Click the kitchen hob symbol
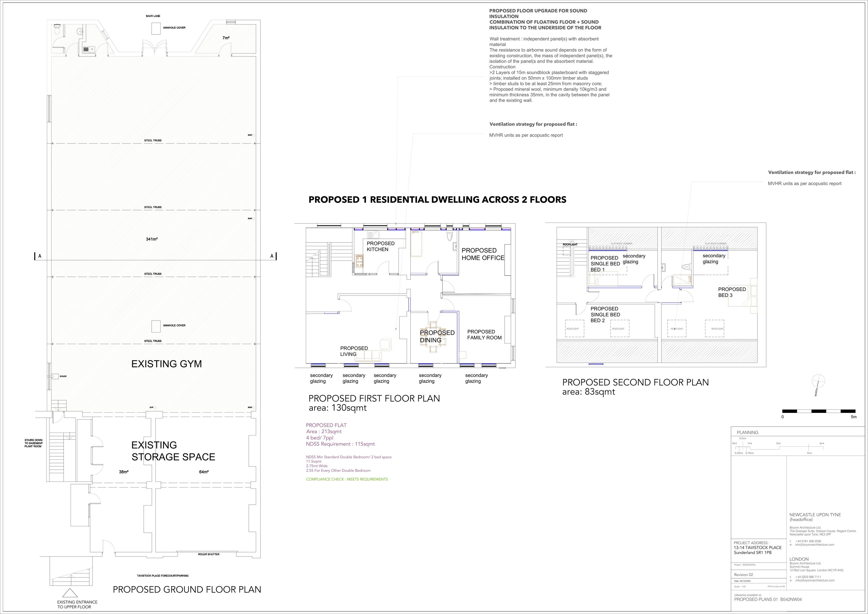The height and width of the screenshot is (614, 868). click(x=359, y=261)
